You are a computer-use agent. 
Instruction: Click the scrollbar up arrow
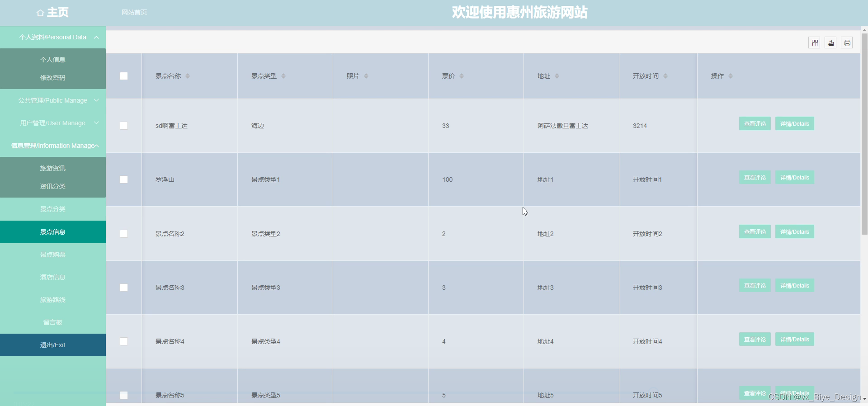pyautogui.click(x=864, y=30)
